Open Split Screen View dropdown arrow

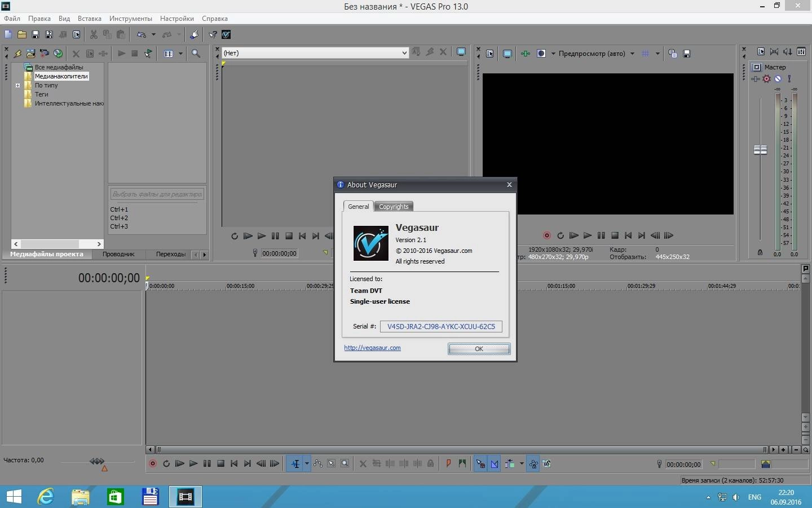[553, 54]
